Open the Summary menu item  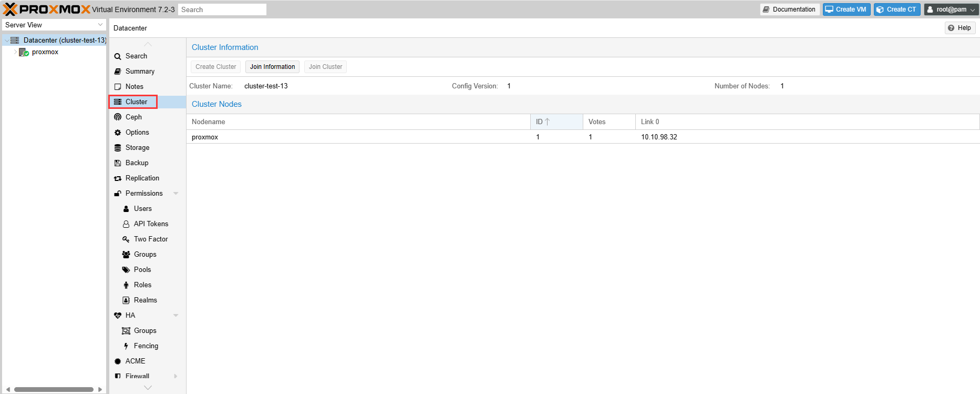pos(148,72)
